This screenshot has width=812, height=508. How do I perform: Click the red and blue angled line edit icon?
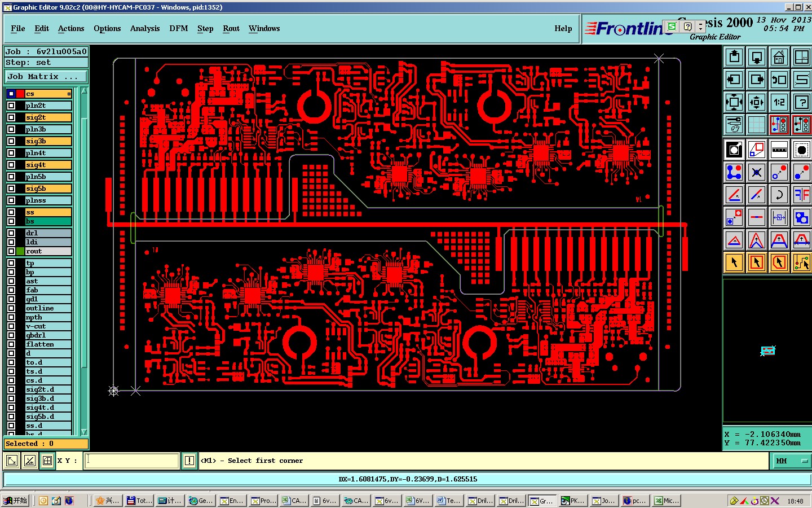(x=734, y=195)
